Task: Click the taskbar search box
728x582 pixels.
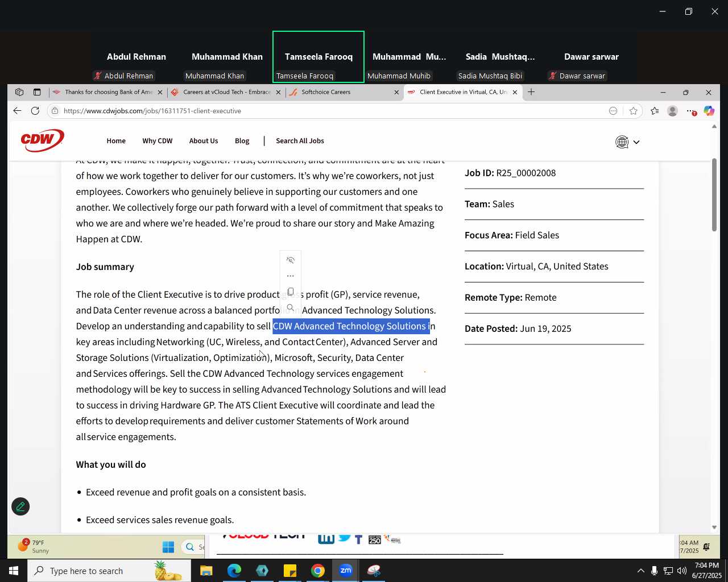Action: (x=109, y=571)
